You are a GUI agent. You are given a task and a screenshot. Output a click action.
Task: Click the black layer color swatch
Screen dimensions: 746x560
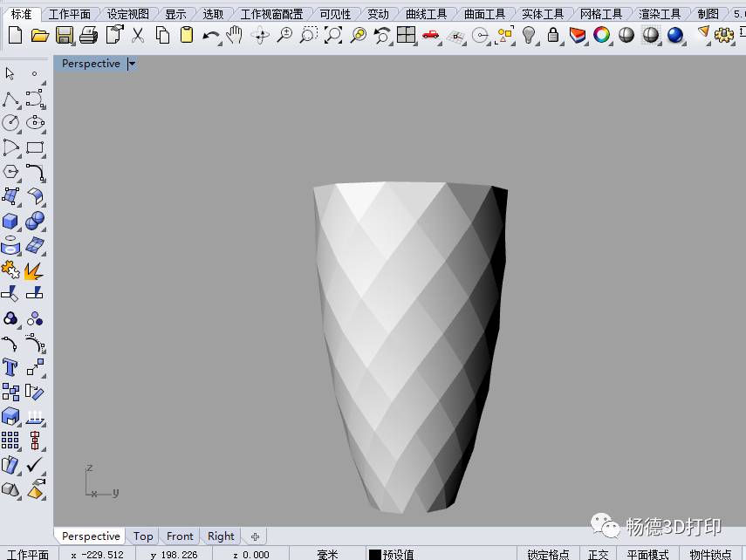click(x=375, y=554)
